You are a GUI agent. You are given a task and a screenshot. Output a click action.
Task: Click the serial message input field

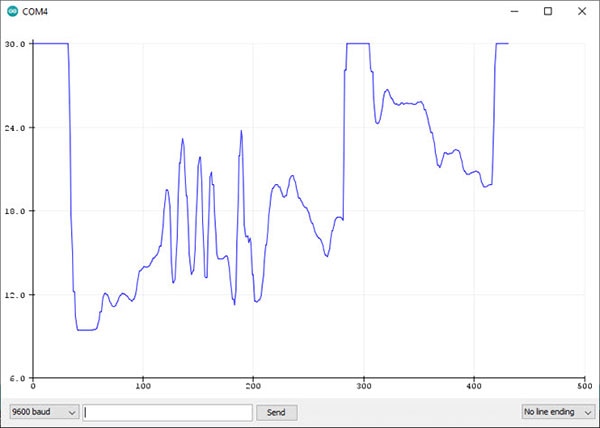167,412
